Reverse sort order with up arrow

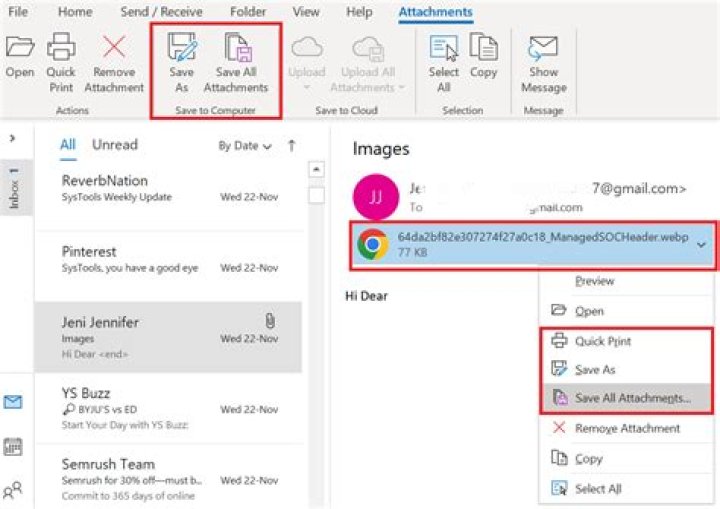point(292,146)
